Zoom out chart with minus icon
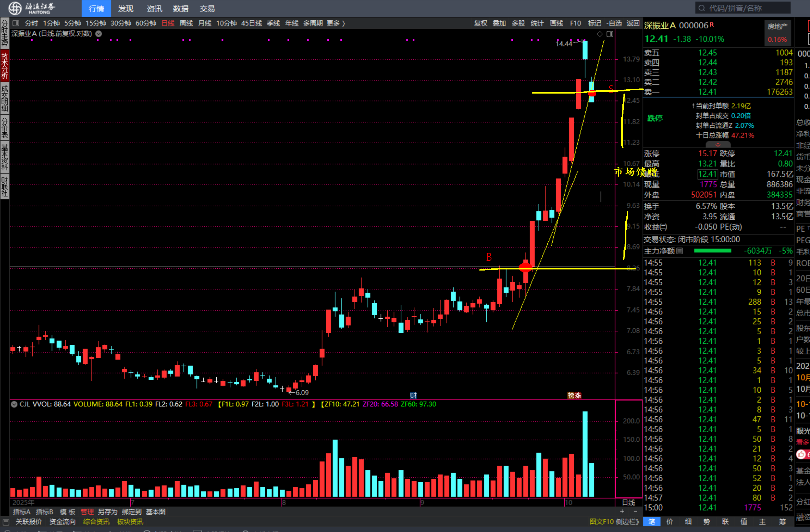The width and height of the screenshot is (810, 532). tap(635, 511)
